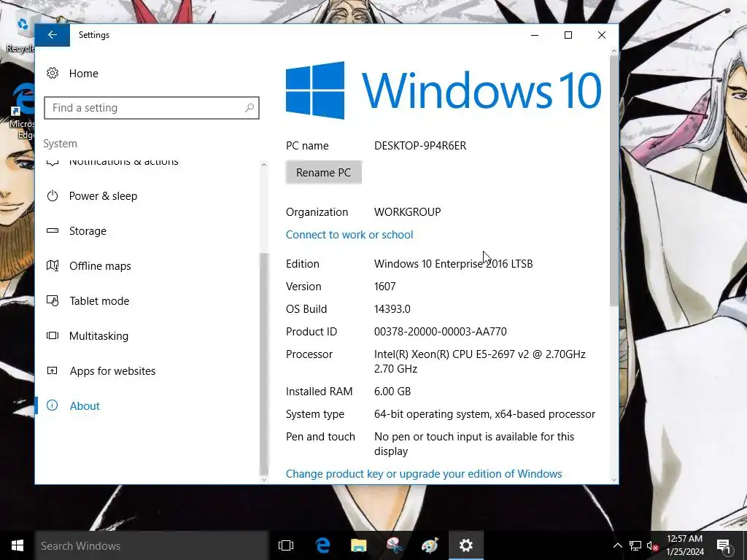Click the About info icon
Image resolution: width=747 pixels, height=560 pixels.
pos(52,405)
